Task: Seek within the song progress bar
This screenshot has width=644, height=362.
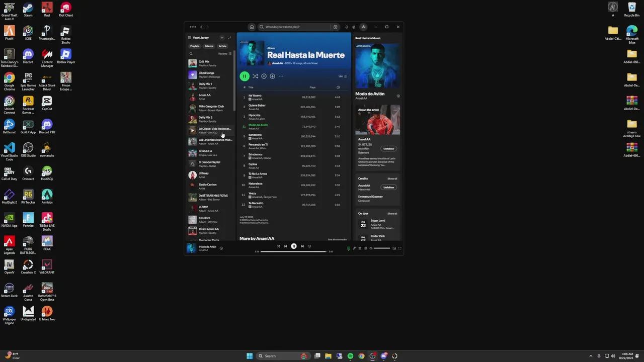Action: click(x=294, y=251)
